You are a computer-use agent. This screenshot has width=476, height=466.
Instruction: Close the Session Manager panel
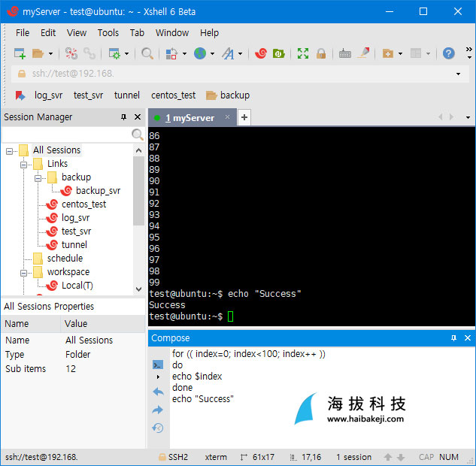[138, 116]
